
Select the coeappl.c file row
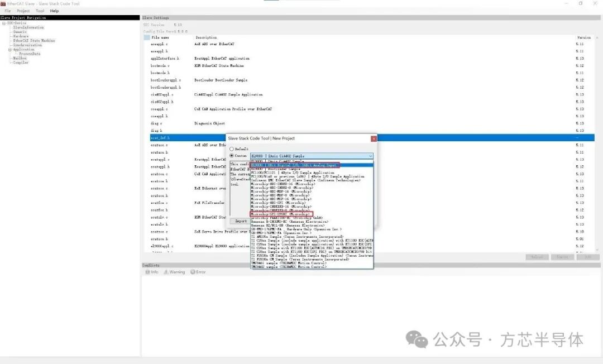(x=372, y=109)
